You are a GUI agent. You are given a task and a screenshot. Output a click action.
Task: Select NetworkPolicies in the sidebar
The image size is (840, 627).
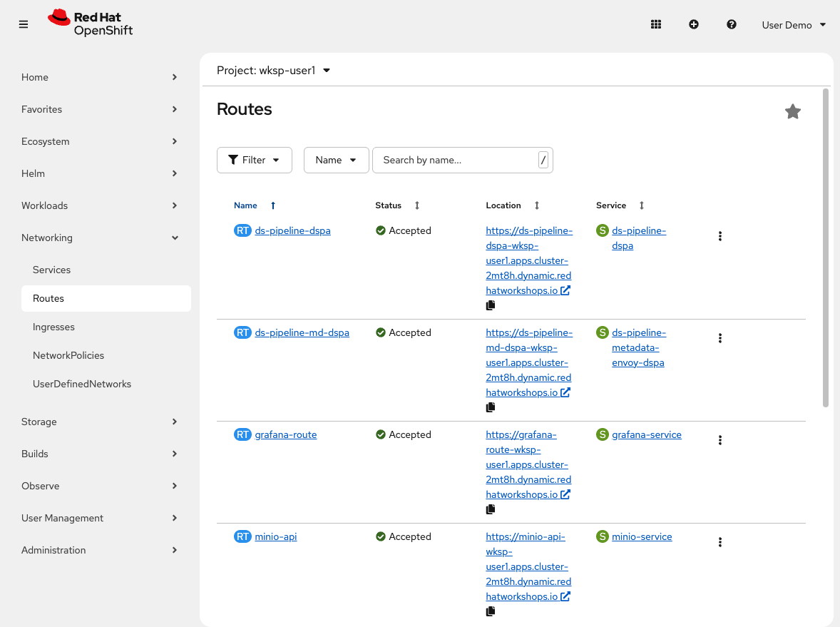[68, 355]
